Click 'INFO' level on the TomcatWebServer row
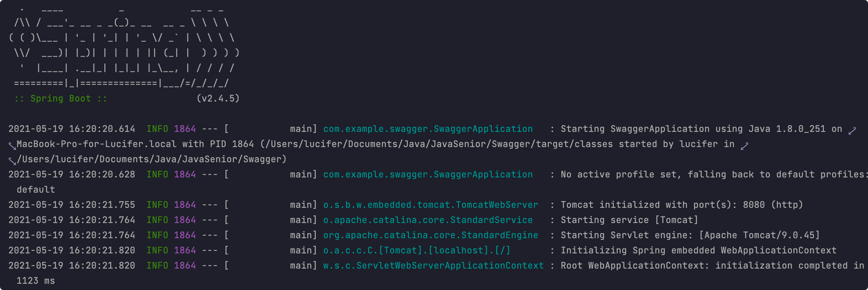 pos(157,205)
